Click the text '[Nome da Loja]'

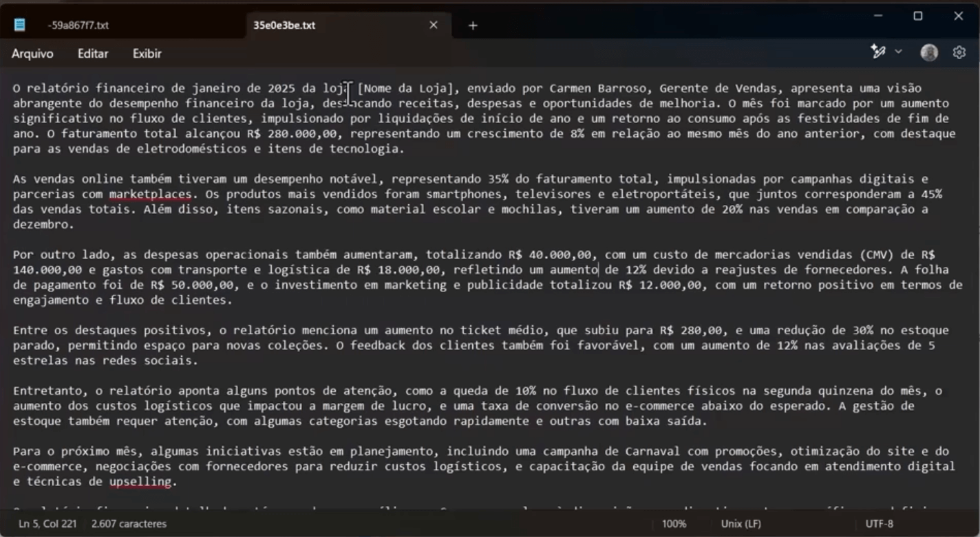pos(405,88)
